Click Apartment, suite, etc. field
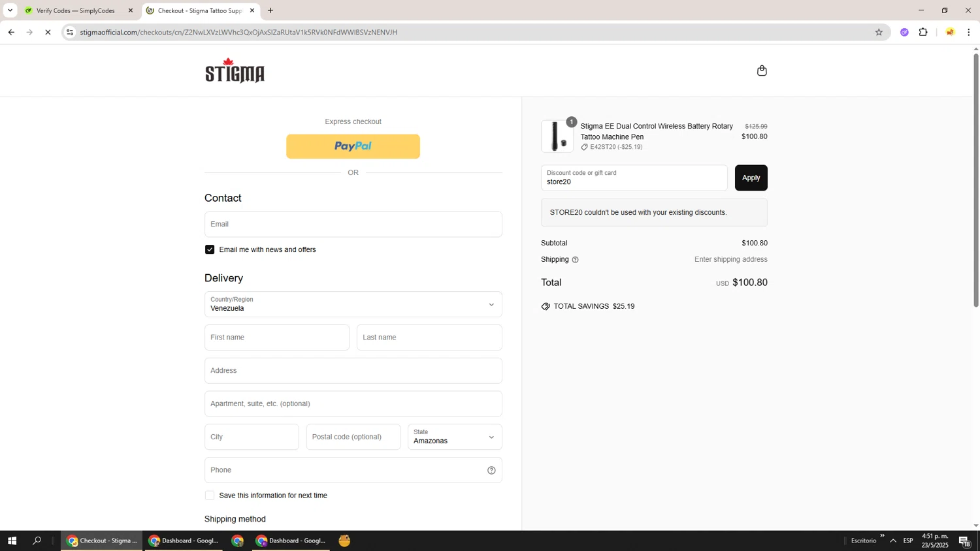980x551 pixels. [353, 403]
